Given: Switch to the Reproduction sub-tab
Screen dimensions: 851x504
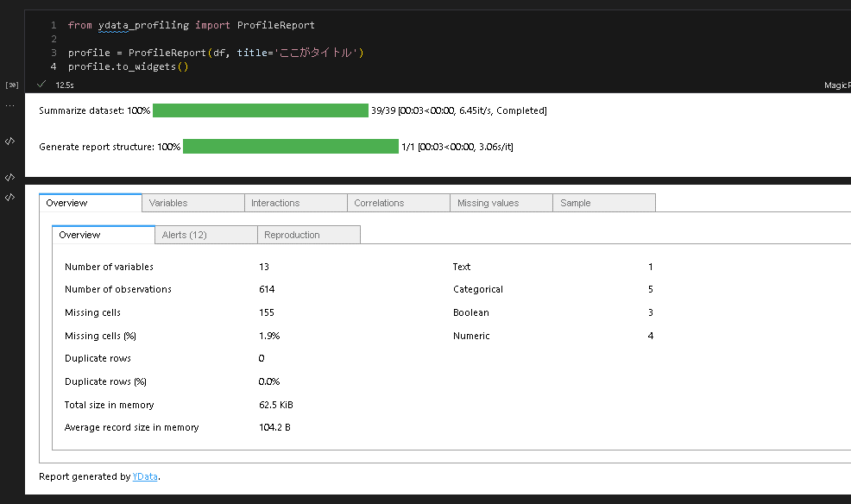Looking at the screenshot, I should 308,234.
